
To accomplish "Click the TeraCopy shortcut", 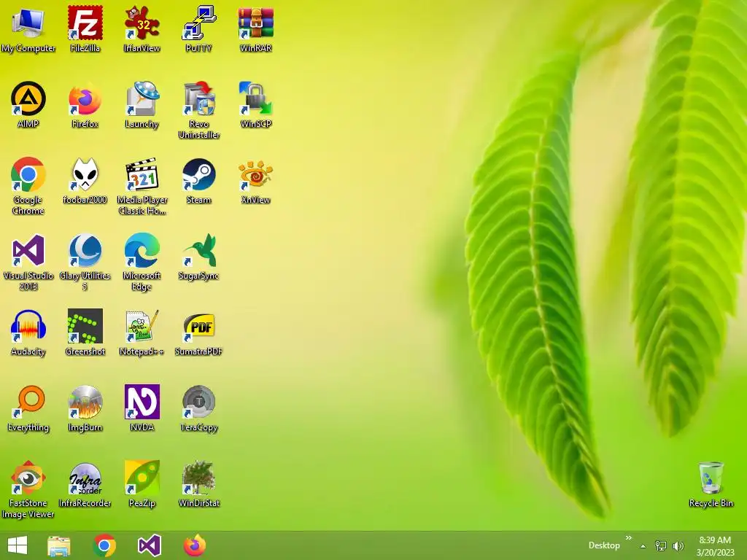I will 198,408.
